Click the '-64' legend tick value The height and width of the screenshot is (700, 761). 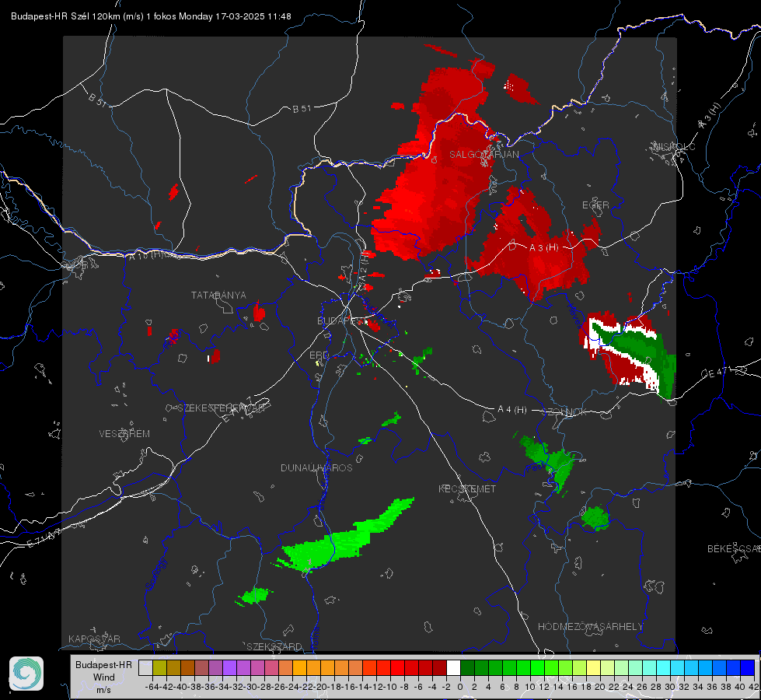152,687
